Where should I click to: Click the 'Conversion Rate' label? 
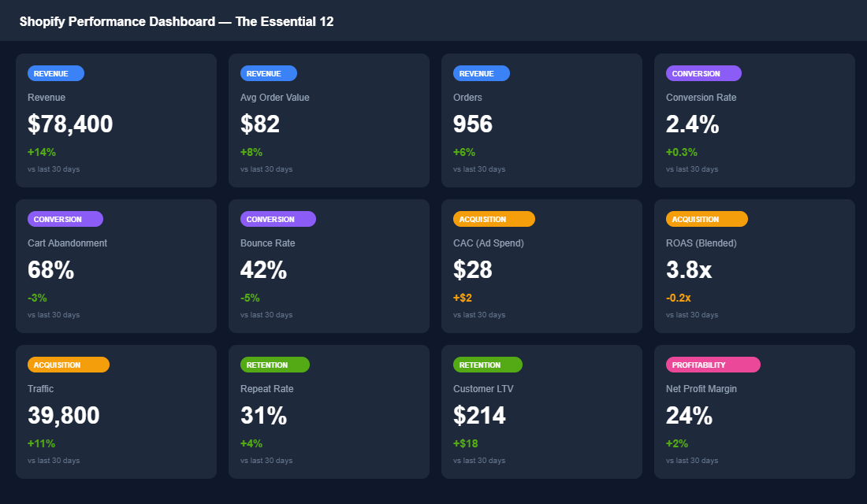click(701, 98)
